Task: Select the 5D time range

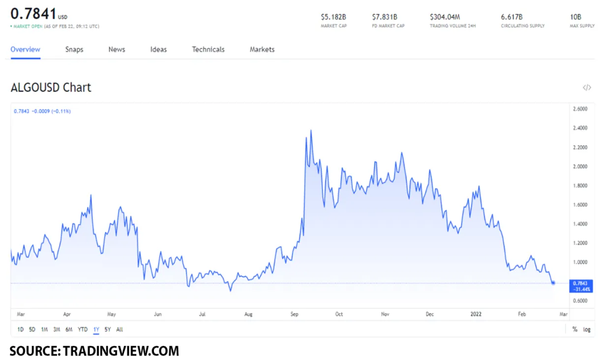Action: click(32, 330)
